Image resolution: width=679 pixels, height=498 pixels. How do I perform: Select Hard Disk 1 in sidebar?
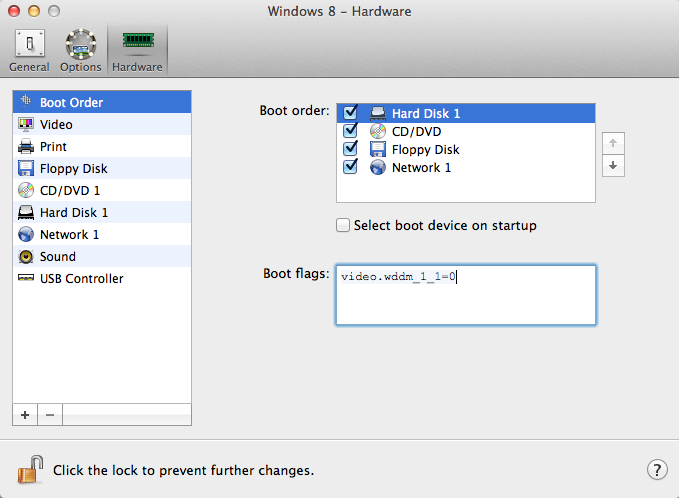(102, 213)
